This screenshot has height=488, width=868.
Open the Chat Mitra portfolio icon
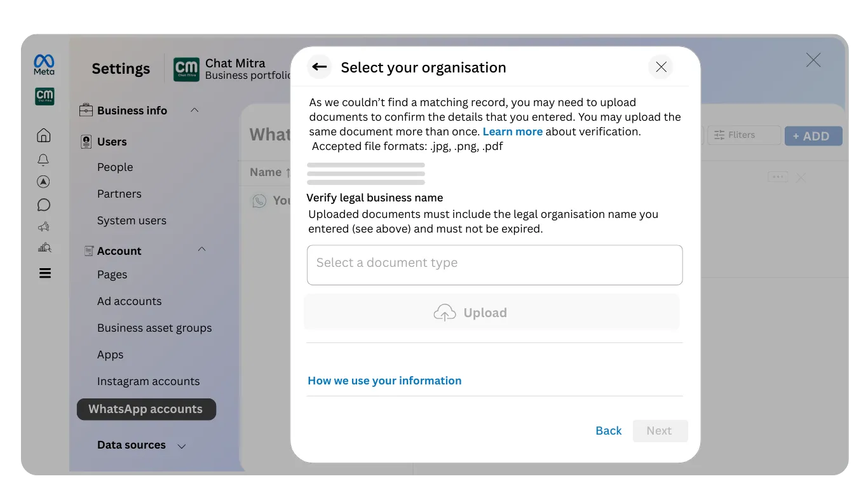tap(44, 97)
